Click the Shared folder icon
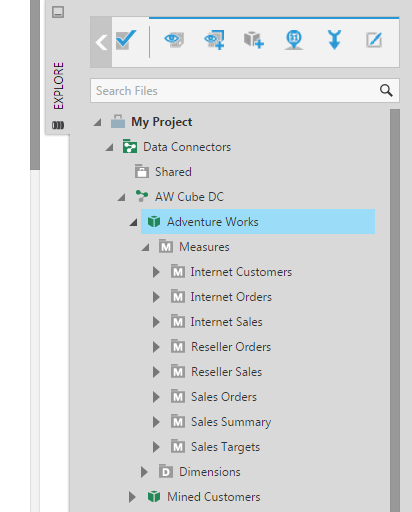The height and width of the screenshot is (512, 412). pos(142,171)
